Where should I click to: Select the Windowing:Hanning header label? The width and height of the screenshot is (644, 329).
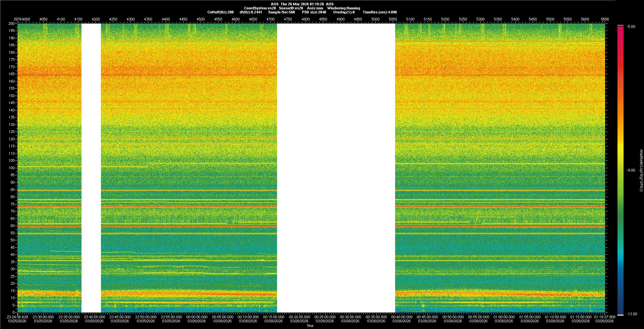point(343,8)
